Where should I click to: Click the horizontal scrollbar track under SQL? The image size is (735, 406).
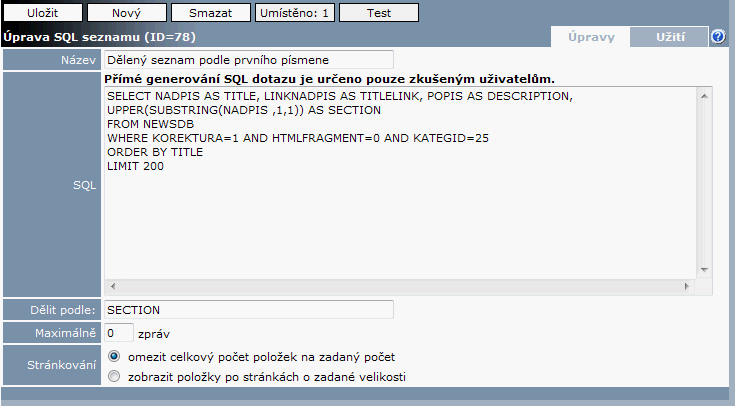click(x=400, y=286)
